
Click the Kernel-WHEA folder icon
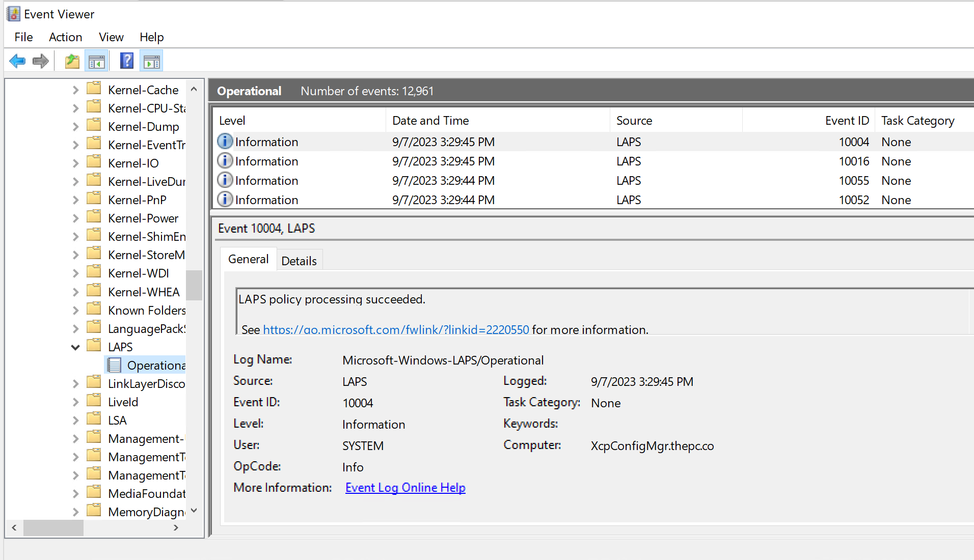click(94, 291)
